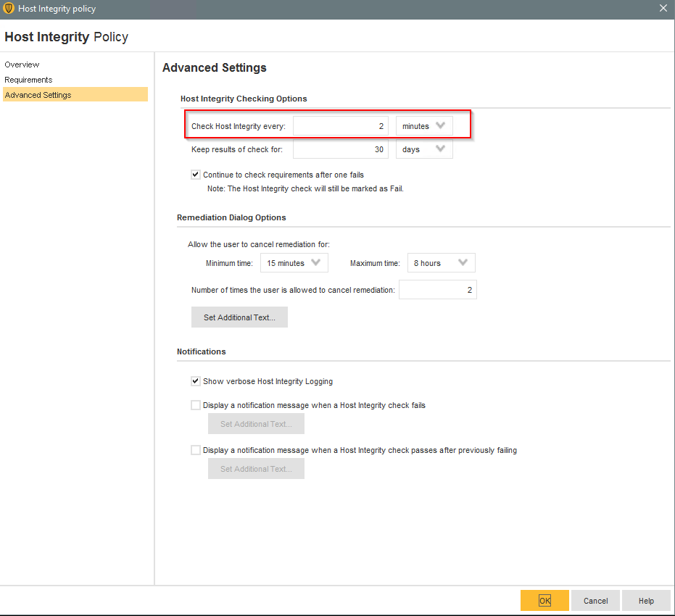The image size is (675, 616).
Task: Select Advanced Settings in the left navigation
Action: (x=38, y=95)
